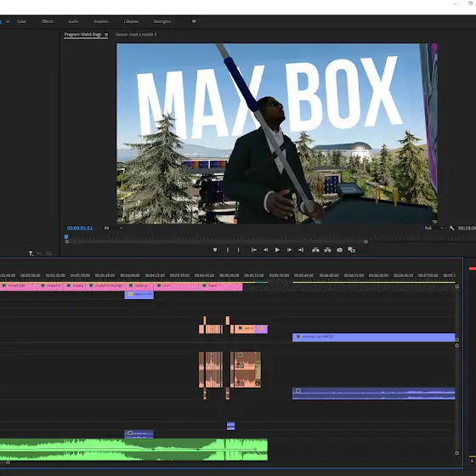Click timeline ruler at 00:05:00:00

(229, 275)
